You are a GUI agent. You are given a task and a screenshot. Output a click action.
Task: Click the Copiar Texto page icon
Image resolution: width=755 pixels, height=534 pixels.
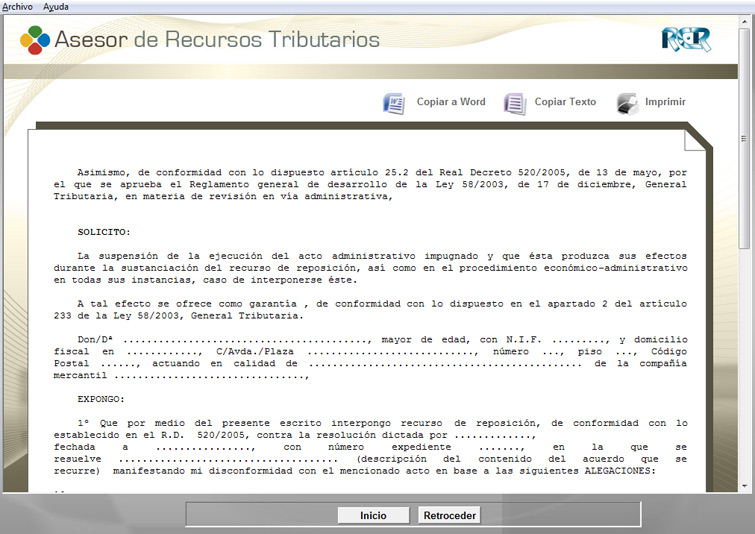click(x=514, y=103)
